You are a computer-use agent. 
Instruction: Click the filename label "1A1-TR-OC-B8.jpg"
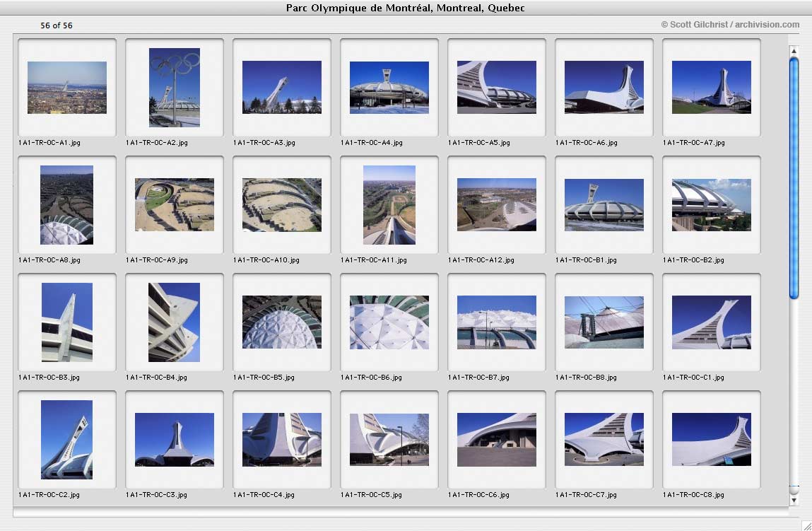[587, 378]
